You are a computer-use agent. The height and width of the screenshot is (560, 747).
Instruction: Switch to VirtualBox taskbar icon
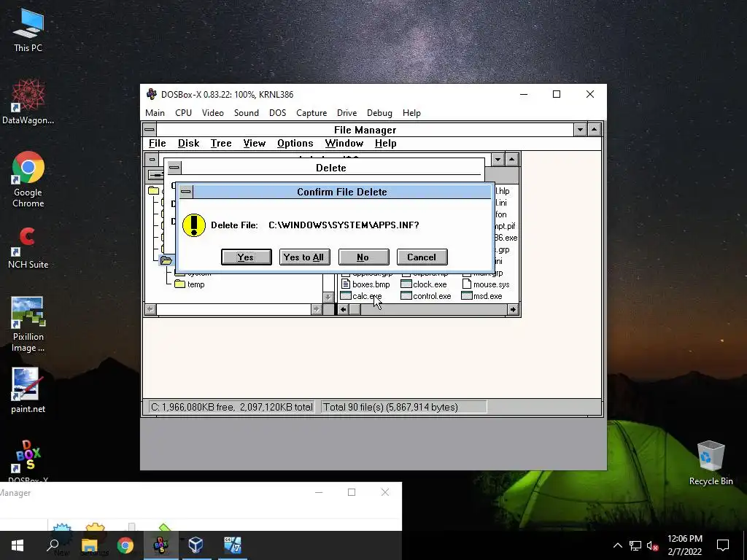pyautogui.click(x=196, y=545)
